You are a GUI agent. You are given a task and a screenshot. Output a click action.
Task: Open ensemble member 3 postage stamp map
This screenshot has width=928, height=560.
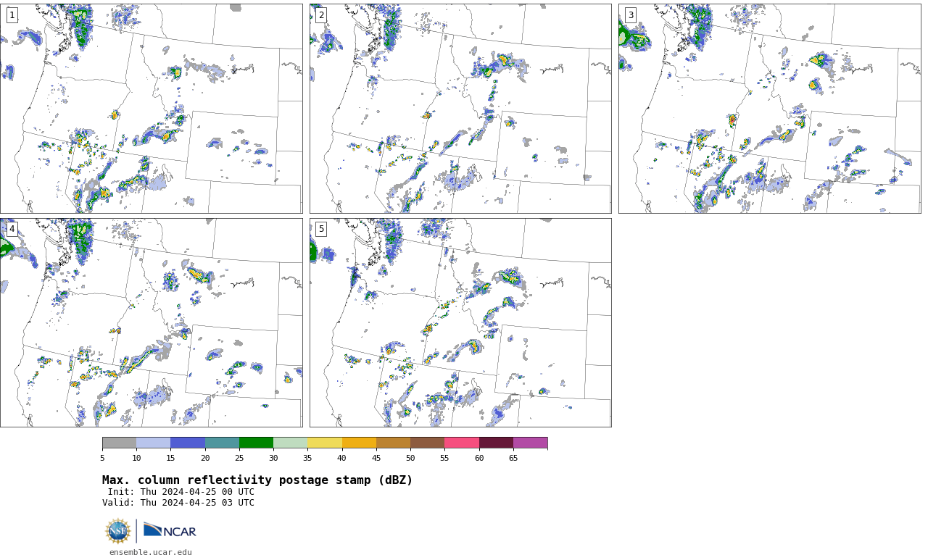769,109
